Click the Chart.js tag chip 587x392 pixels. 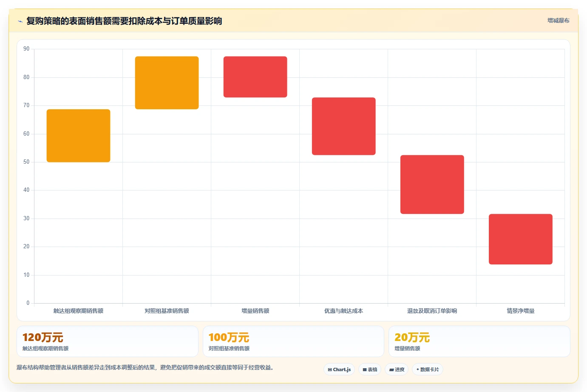(339, 369)
